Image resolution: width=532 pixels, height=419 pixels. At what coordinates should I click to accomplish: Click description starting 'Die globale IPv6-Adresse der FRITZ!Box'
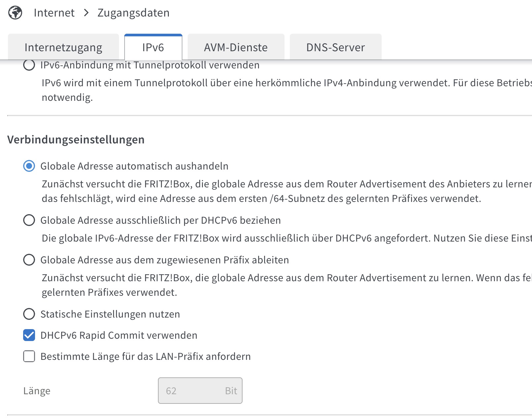(287, 238)
